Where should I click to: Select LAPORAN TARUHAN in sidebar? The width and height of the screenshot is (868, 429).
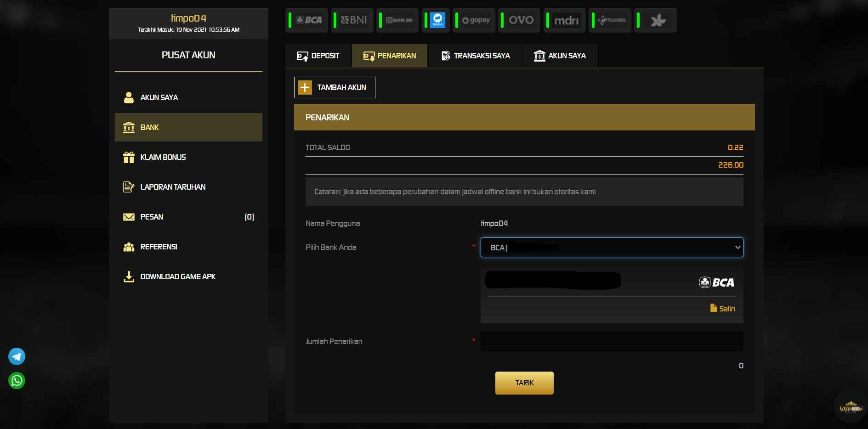[x=188, y=187]
